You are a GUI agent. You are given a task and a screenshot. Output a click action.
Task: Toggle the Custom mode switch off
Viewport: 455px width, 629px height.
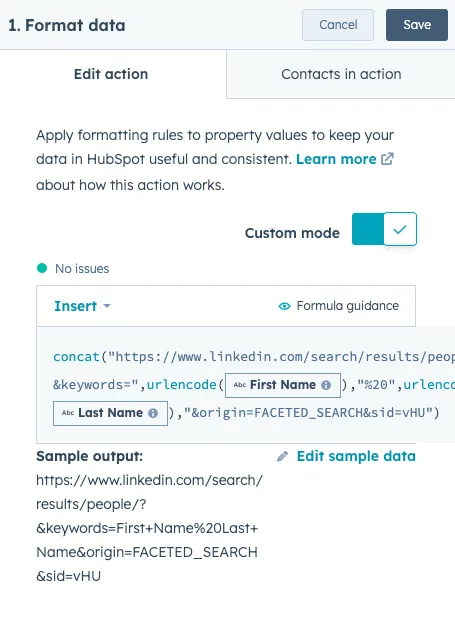pyautogui.click(x=384, y=229)
